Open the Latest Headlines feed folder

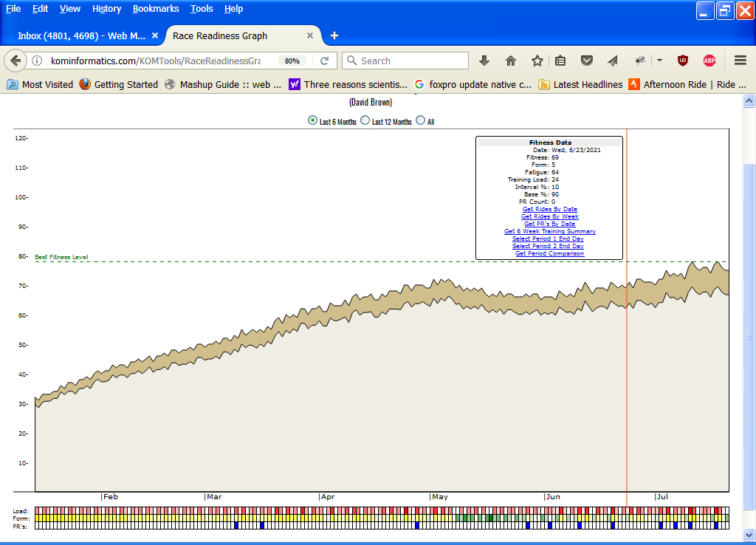[x=581, y=84]
